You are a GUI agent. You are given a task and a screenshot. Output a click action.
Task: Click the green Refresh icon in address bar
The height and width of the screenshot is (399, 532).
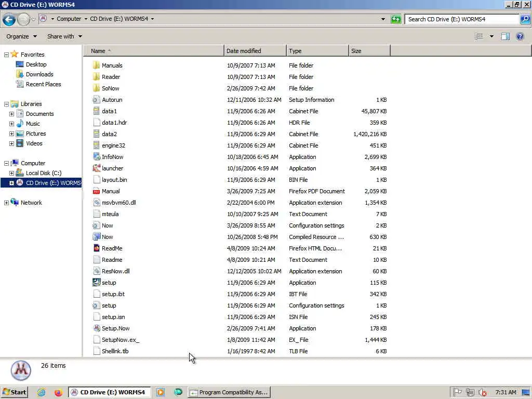point(395,19)
